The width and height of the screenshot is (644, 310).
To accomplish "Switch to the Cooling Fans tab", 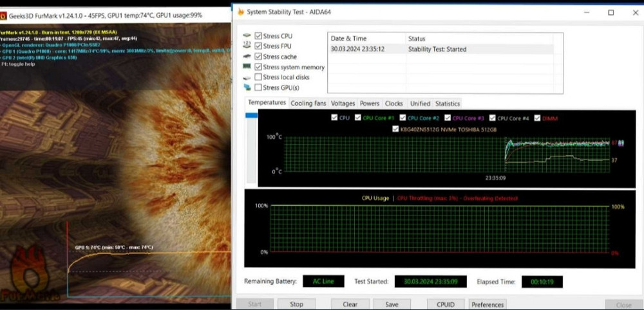I will point(308,104).
